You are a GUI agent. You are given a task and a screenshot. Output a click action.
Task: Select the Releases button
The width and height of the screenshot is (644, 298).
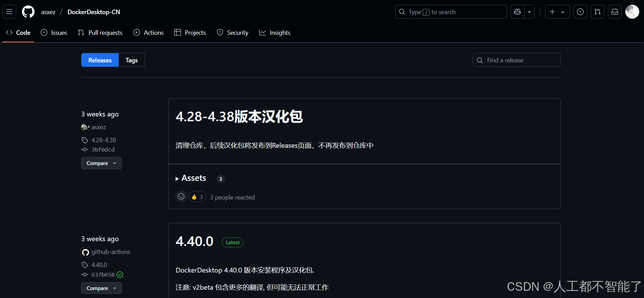(100, 60)
